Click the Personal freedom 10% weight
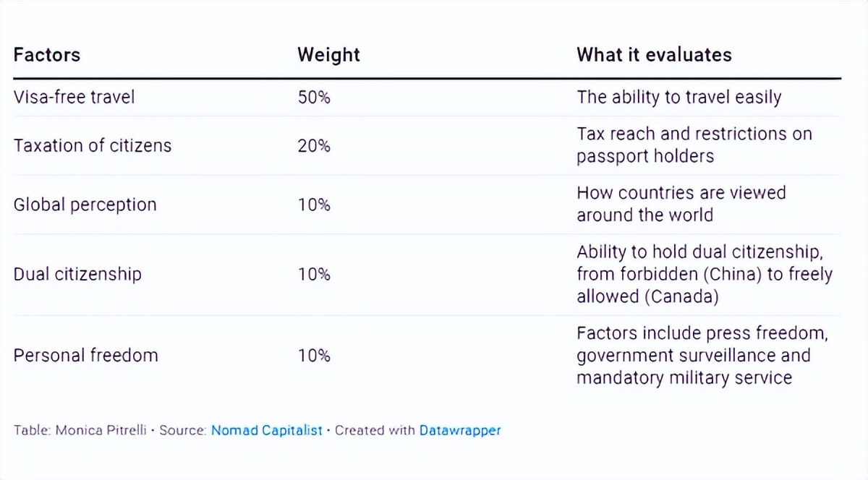This screenshot has width=868, height=480. pos(314,355)
